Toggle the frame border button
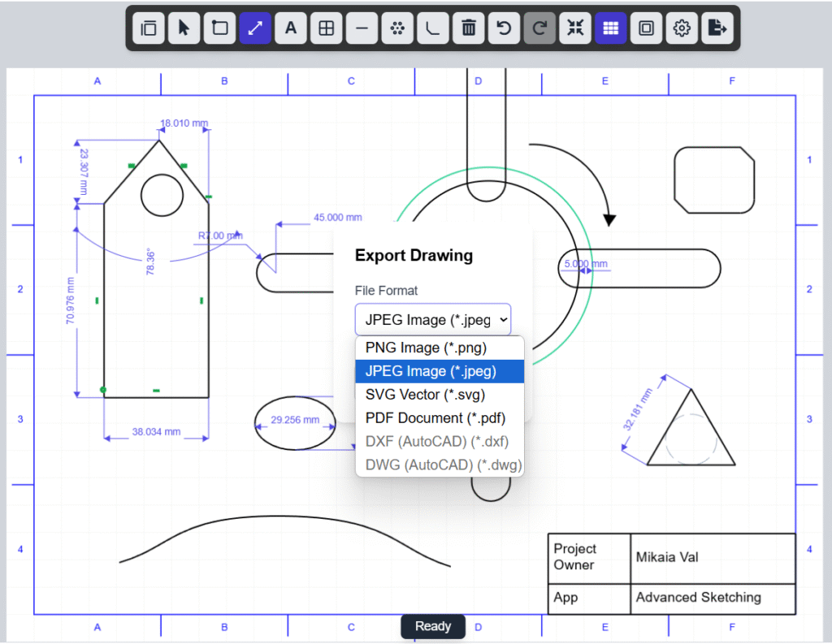 (646, 28)
